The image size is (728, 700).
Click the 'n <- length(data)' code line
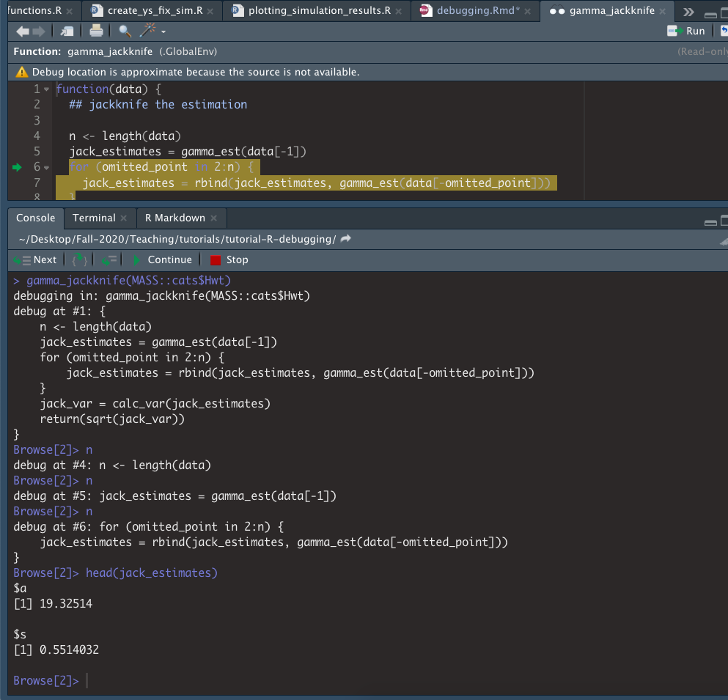125,136
